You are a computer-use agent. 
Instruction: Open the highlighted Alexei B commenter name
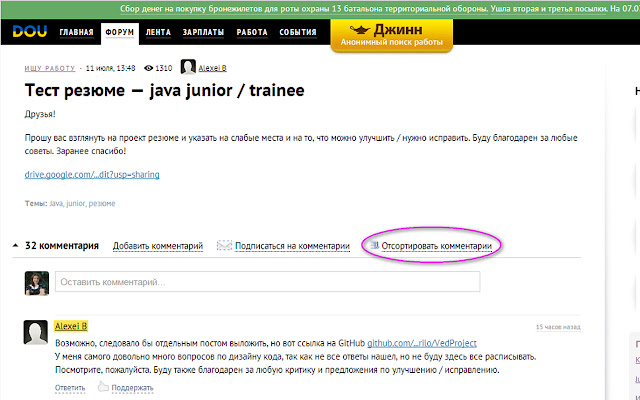pyautogui.click(x=71, y=326)
